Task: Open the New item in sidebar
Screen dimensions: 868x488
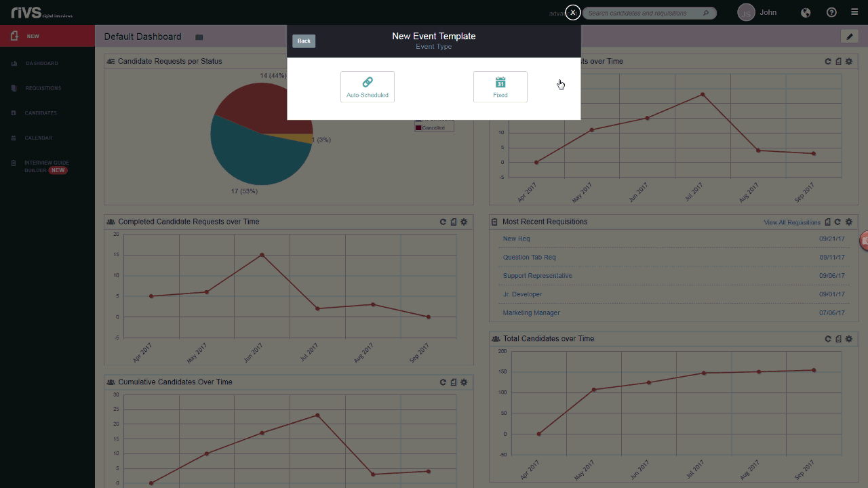Action: pyautogui.click(x=47, y=36)
